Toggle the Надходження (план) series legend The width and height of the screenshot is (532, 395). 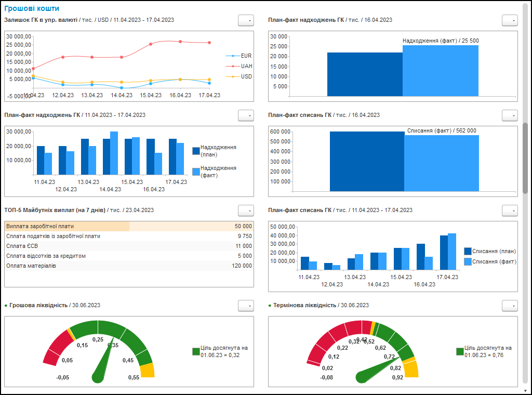196,151
